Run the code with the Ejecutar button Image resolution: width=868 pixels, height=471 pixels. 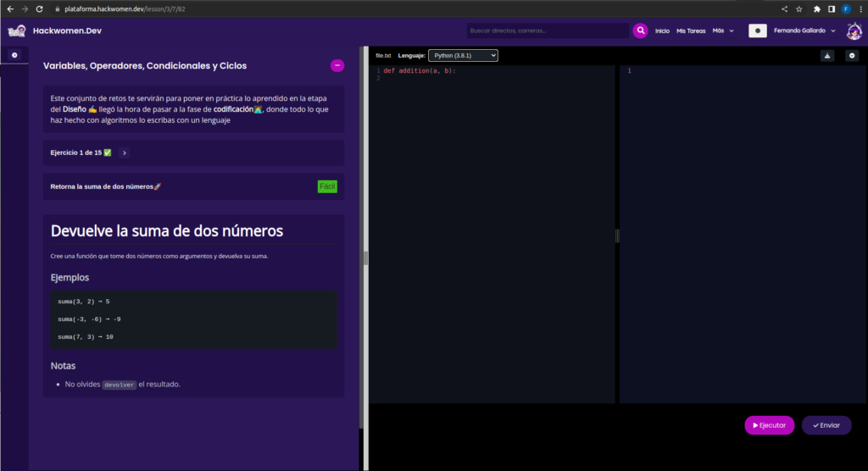[769, 425]
